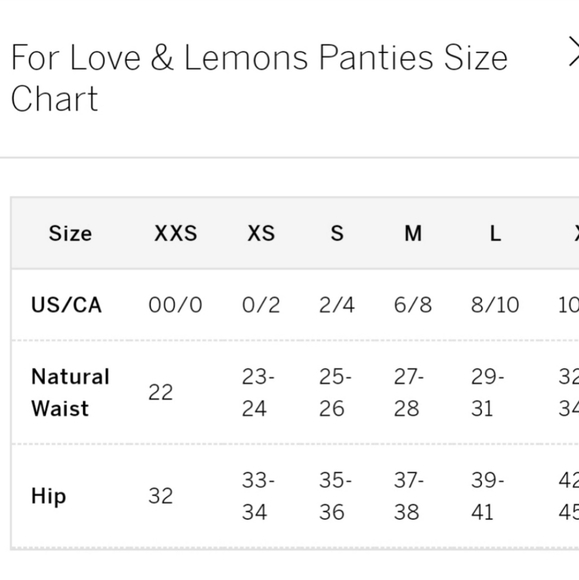Click the US/CA row label

[66, 305]
